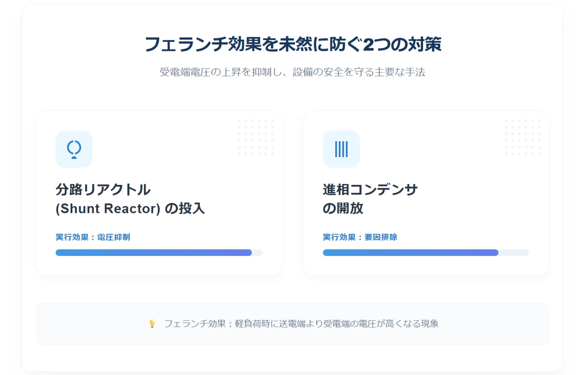This screenshot has width=588, height=375.
Task: Click the (Shunt Reactor) の投入 line
Action: point(130,208)
